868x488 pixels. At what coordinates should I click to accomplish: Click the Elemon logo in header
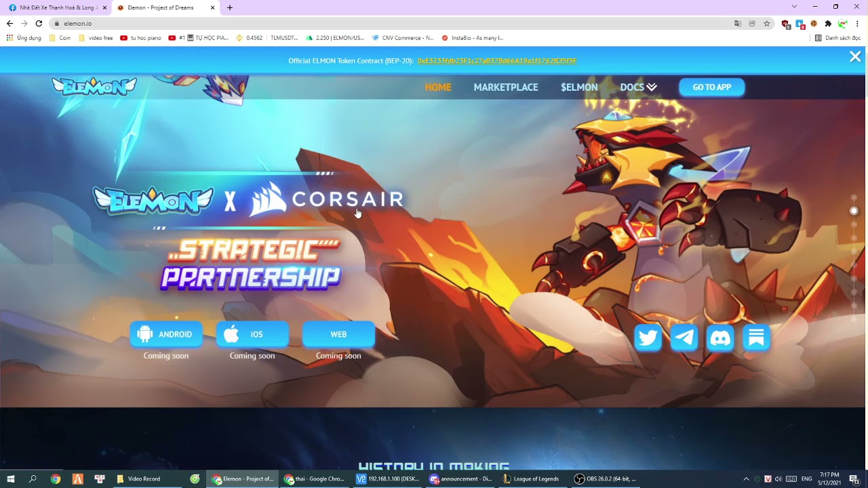[94, 87]
